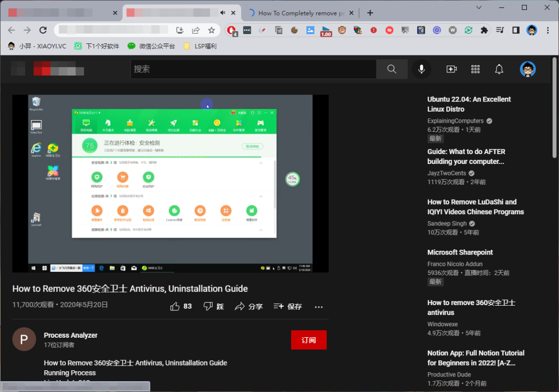Open the browser extensions puzzle menu
Screen dimensions: 559x392
coord(484,31)
